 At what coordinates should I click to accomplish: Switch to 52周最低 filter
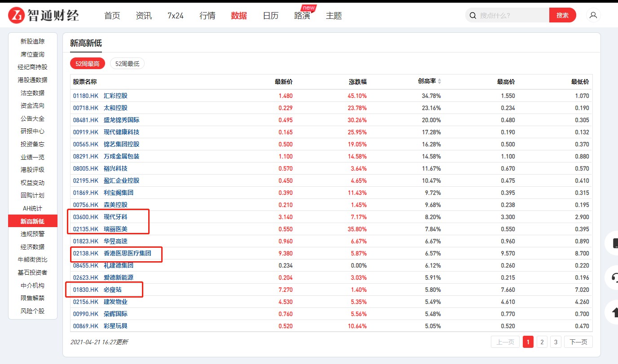(127, 64)
